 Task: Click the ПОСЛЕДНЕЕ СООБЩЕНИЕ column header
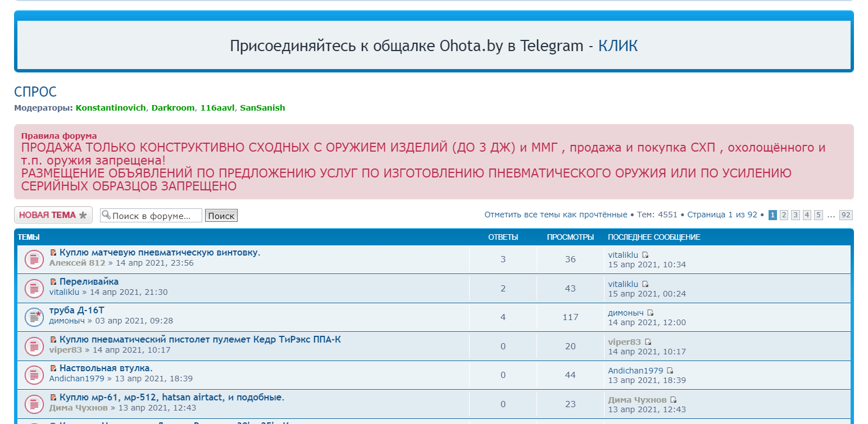coord(654,238)
